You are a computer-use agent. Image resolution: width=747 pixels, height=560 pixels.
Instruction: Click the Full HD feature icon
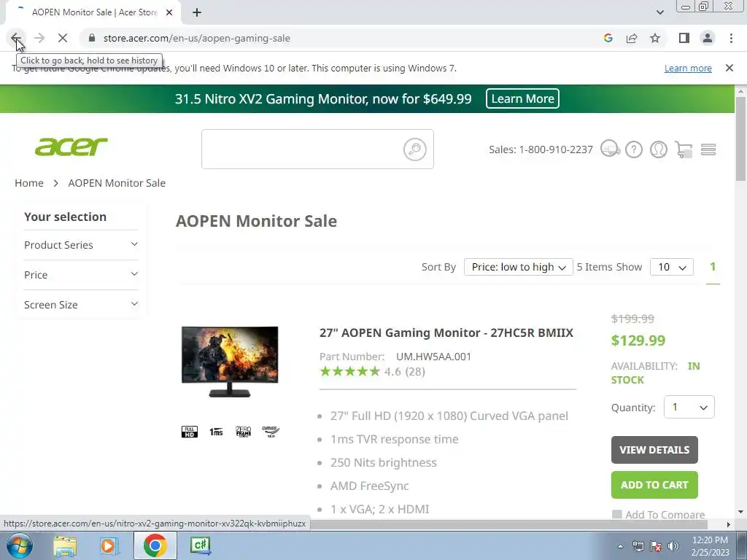point(190,432)
